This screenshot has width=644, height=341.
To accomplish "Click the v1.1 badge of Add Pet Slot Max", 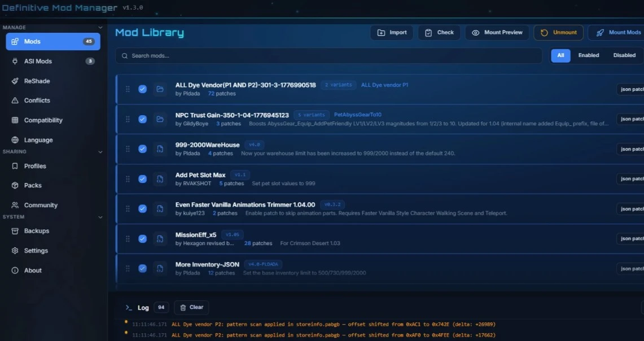I will click(240, 174).
